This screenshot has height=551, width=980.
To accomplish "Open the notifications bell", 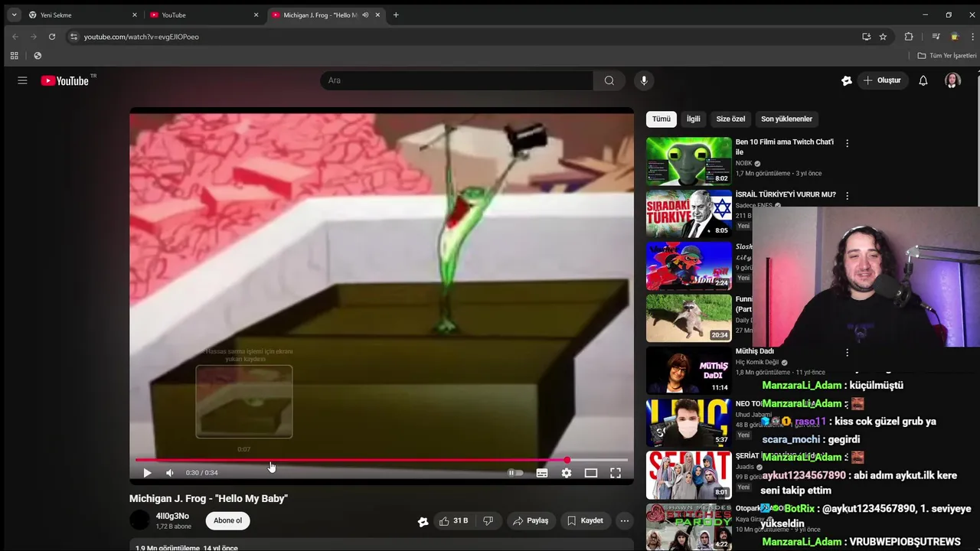I will [923, 80].
